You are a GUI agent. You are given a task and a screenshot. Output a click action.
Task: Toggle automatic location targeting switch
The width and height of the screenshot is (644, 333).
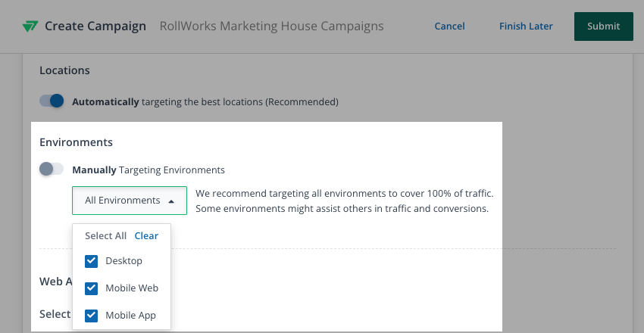tap(52, 101)
